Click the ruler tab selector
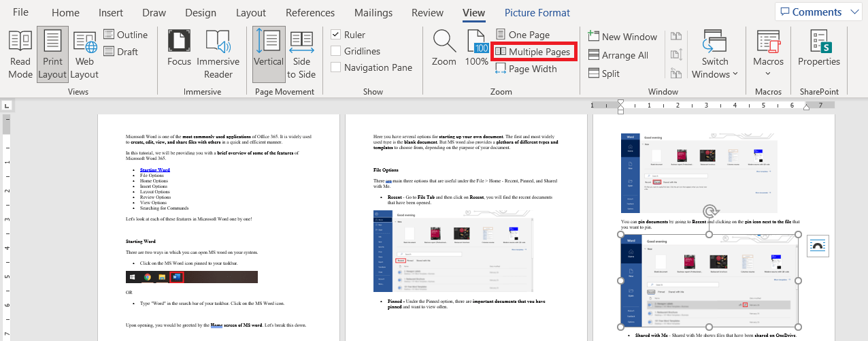 [6, 105]
